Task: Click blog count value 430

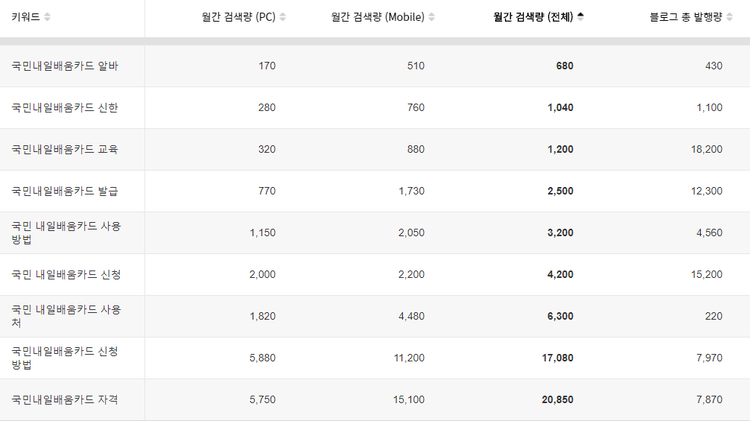Action: [x=714, y=66]
